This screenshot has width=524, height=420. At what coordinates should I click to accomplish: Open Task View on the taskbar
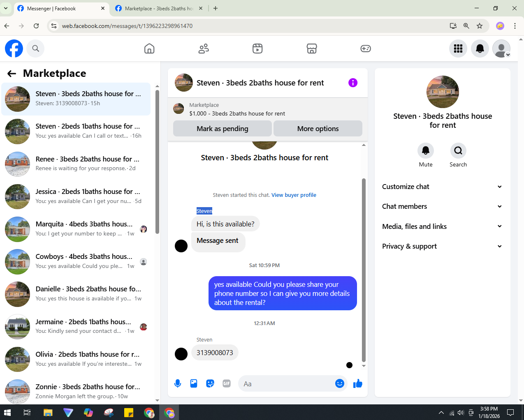(x=27, y=413)
